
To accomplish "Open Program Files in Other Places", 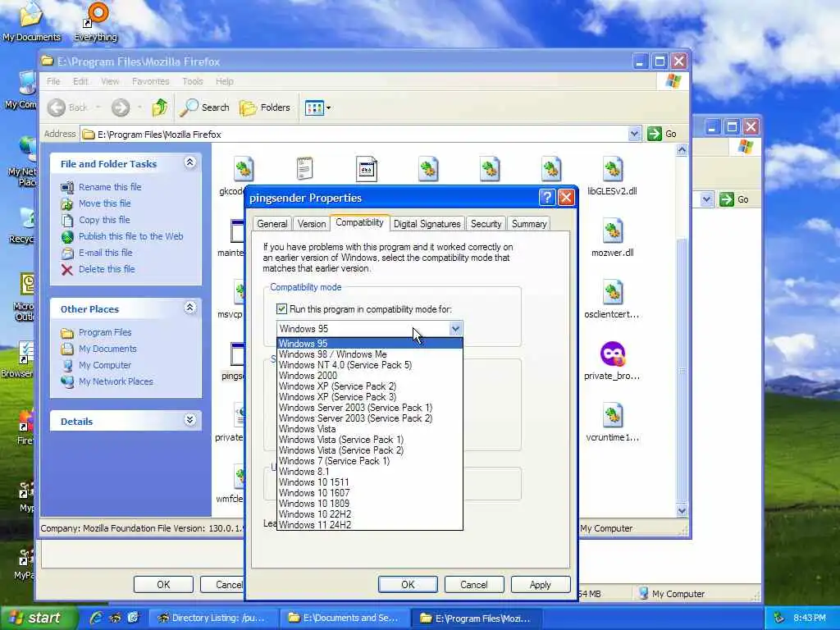I will 104,332.
